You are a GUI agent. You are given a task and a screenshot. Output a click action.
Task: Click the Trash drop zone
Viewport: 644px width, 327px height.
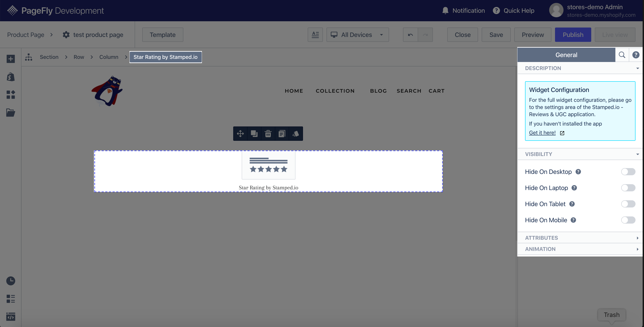[612, 315]
